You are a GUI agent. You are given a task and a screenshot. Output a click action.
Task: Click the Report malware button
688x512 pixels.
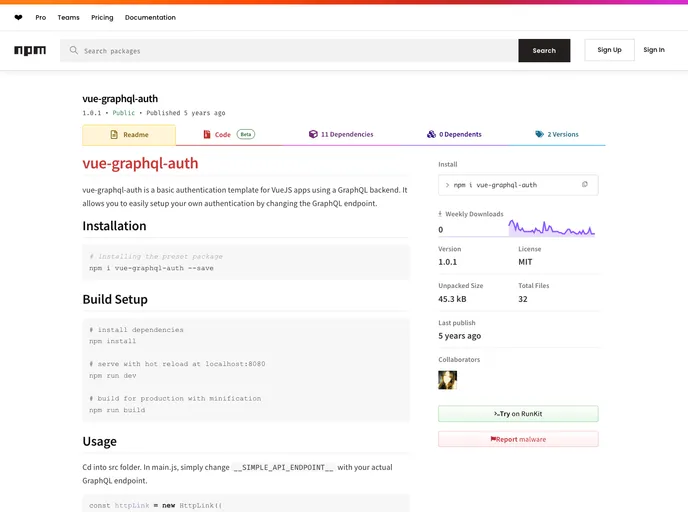click(x=518, y=439)
